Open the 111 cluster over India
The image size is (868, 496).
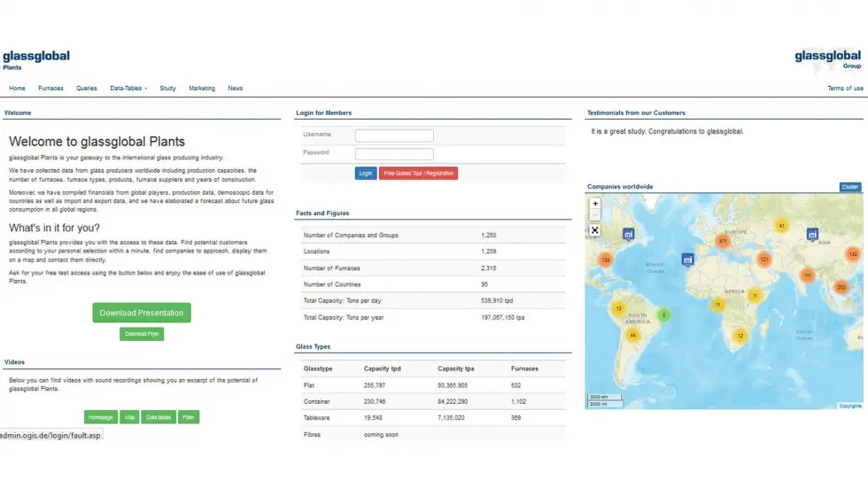808,275
